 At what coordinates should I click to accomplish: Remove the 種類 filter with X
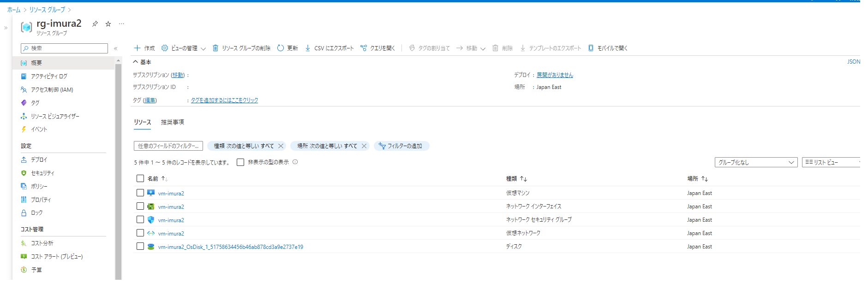pos(281,146)
